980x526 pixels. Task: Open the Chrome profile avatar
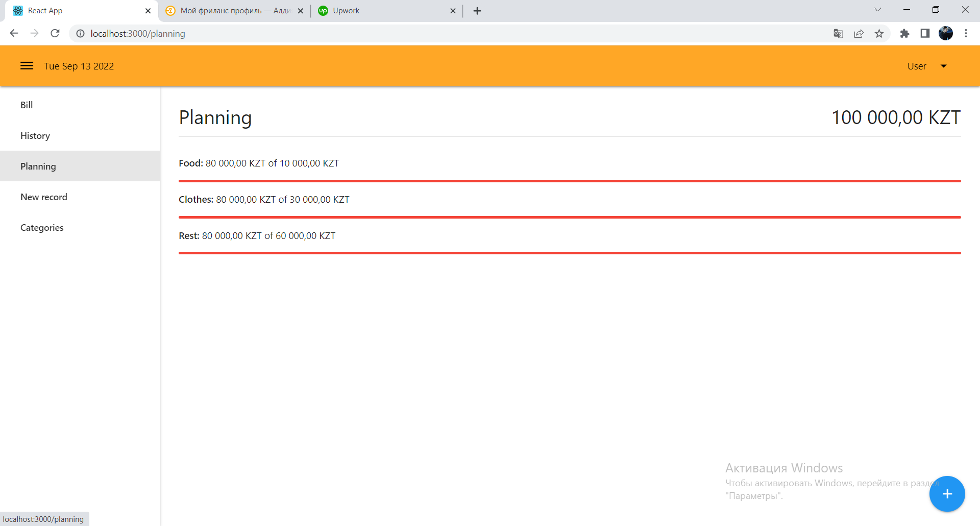(x=946, y=33)
